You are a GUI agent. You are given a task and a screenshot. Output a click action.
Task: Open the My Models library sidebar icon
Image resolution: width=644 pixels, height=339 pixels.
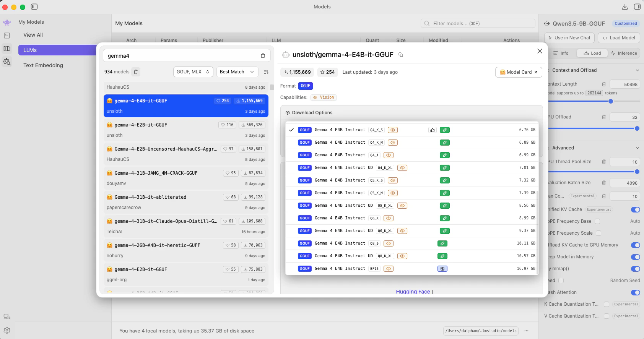[x=7, y=49]
